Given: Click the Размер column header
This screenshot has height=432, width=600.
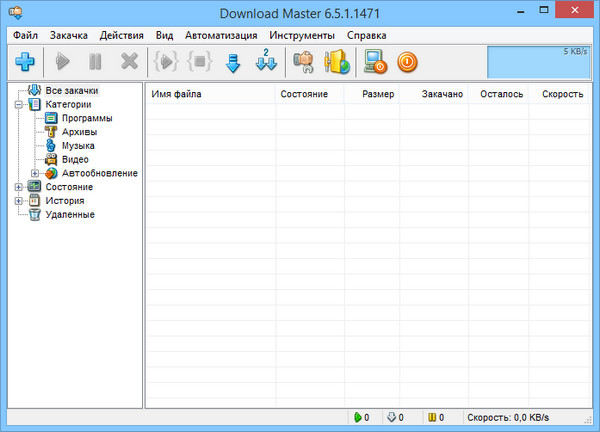Looking at the screenshot, I should point(378,94).
